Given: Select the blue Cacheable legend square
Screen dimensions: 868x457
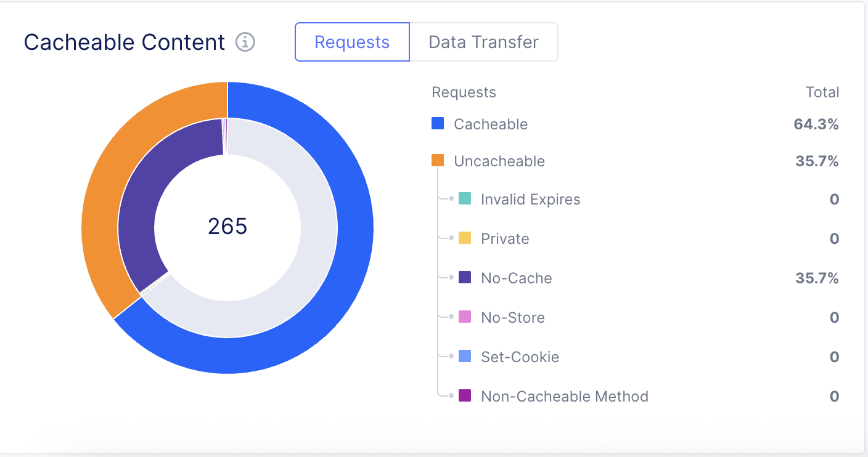Looking at the screenshot, I should point(437,123).
